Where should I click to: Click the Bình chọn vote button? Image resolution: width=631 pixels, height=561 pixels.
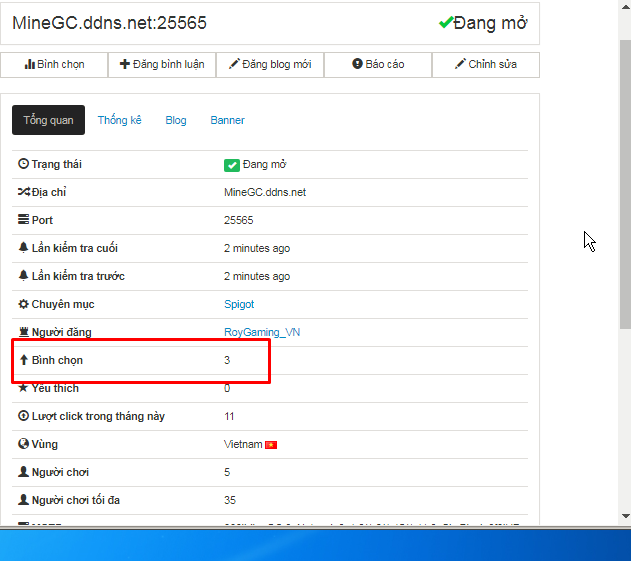coord(54,64)
